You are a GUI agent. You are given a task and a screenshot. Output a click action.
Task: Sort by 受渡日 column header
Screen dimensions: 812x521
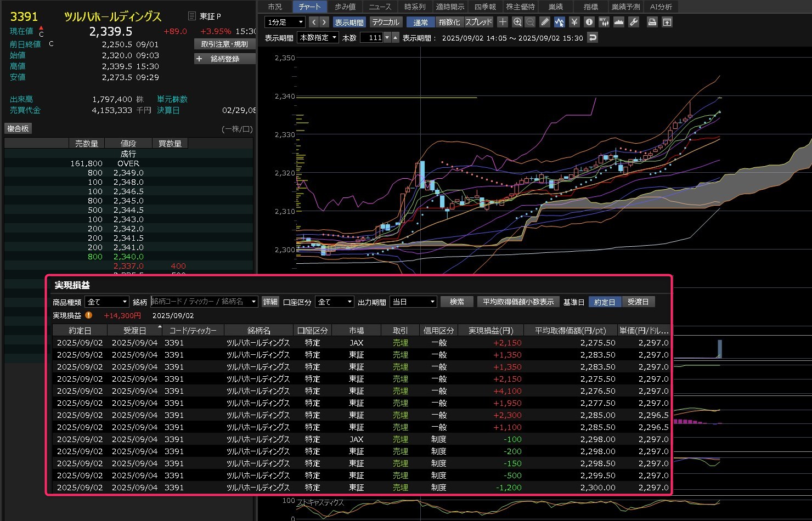134,331
